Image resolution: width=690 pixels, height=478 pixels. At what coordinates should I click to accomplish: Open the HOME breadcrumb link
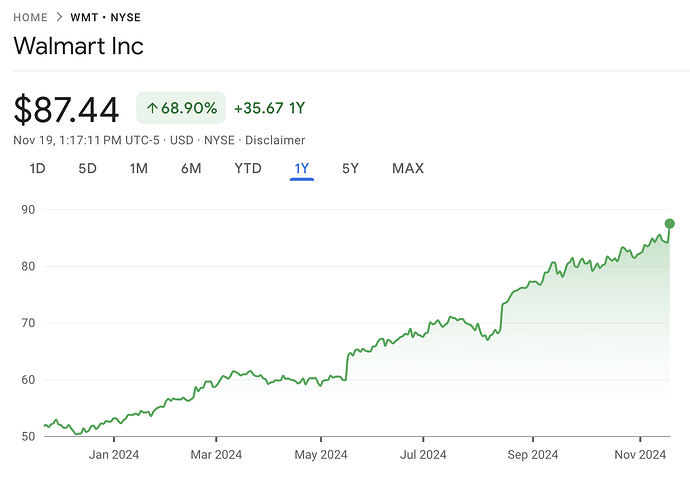tap(30, 18)
